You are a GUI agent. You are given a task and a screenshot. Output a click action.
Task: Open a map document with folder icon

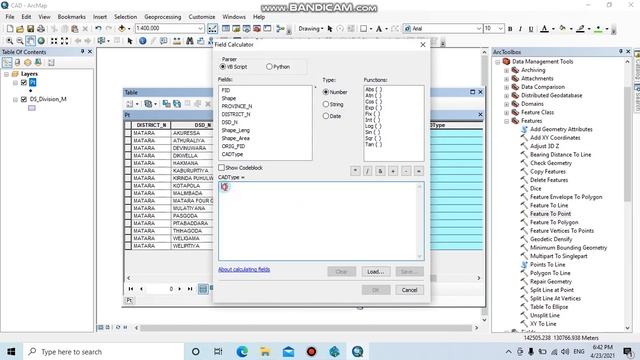click(x=20, y=29)
